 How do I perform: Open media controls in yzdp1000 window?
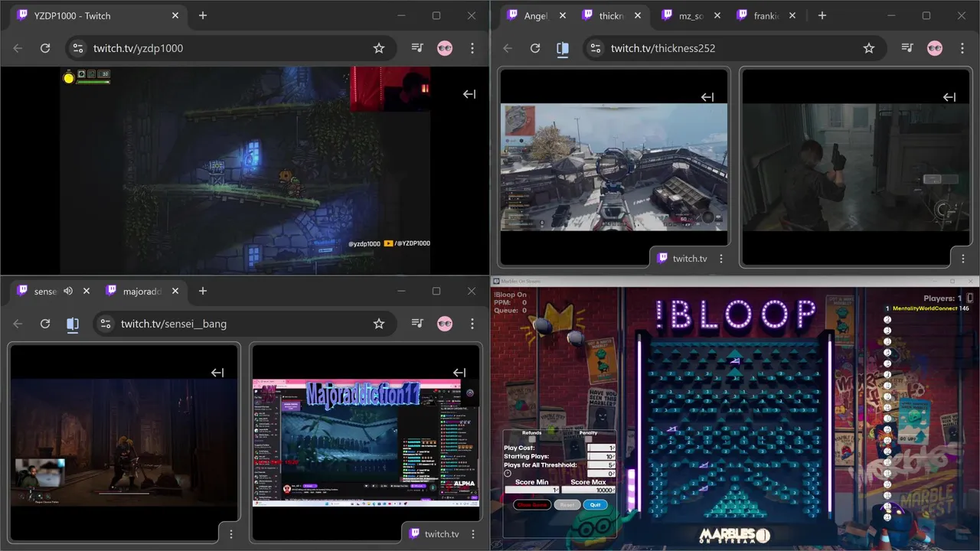click(417, 48)
